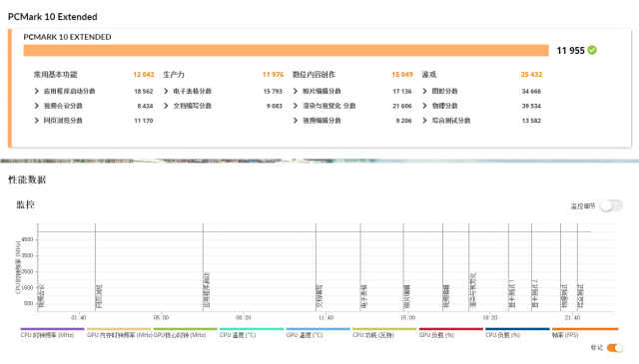Select the Digital Content Creation score 15 049
639x364 pixels.
[401, 75]
